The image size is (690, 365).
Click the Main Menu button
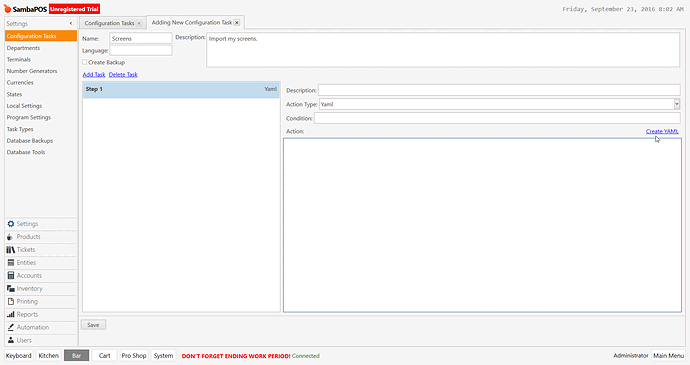(668, 356)
